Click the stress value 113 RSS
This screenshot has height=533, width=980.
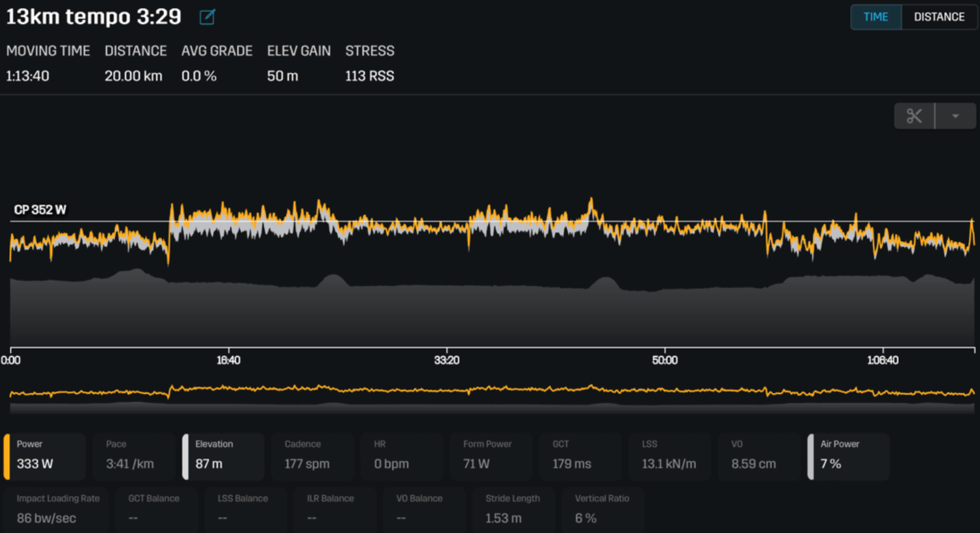[x=370, y=76]
